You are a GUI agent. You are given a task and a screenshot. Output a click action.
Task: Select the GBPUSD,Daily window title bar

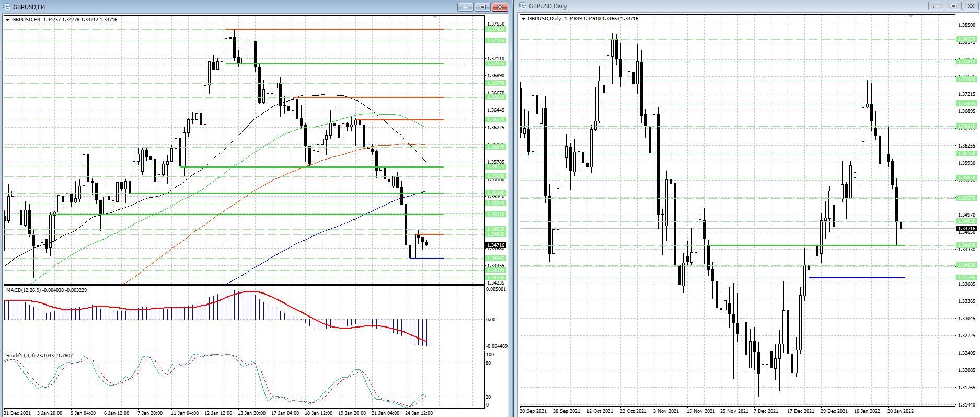(732, 6)
